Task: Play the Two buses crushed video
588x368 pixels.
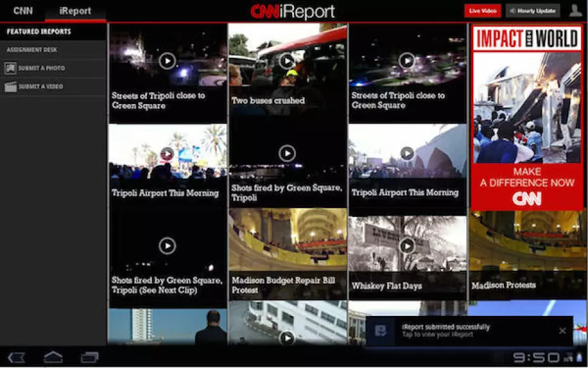Action: tap(286, 63)
